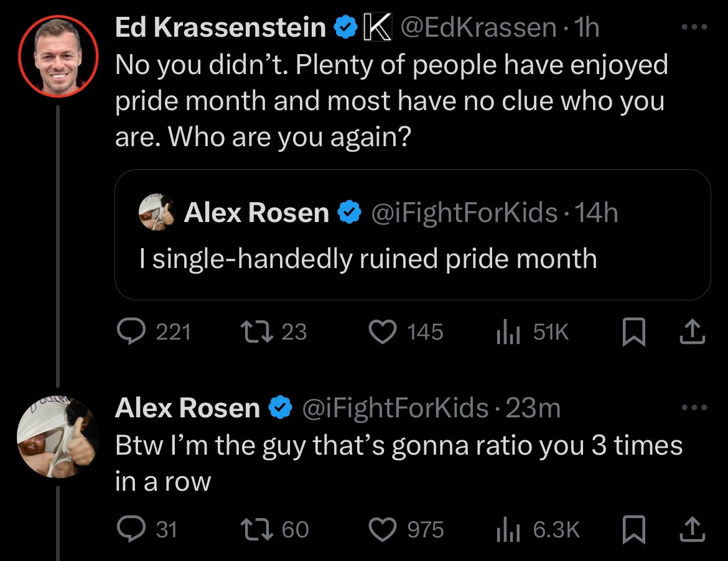
Task: Open more options on Alex Rosen's reply
Action: [694, 409]
